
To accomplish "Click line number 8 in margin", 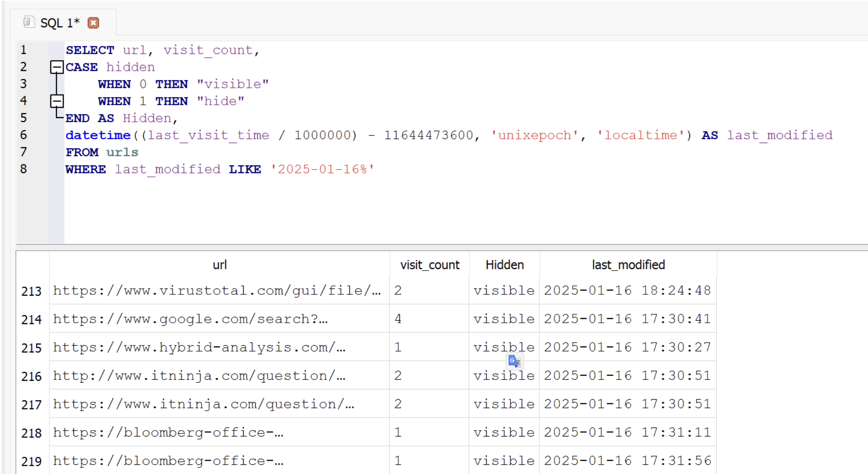I will (x=24, y=169).
